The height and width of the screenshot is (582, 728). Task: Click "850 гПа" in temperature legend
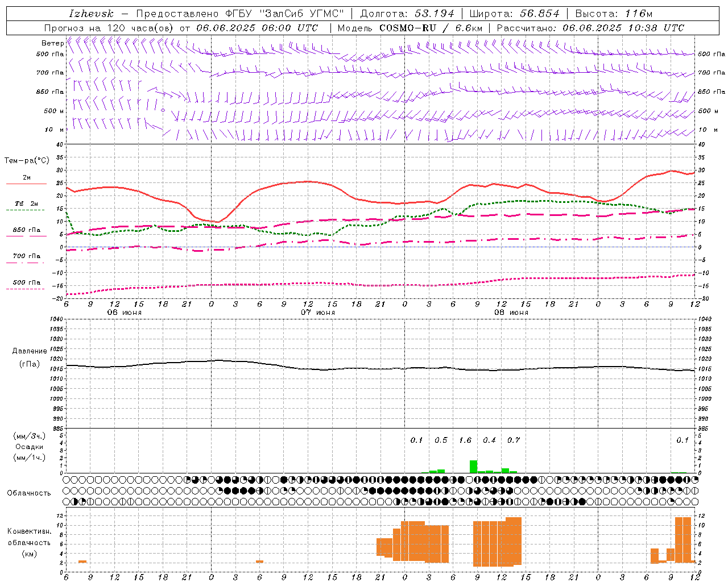point(27,230)
